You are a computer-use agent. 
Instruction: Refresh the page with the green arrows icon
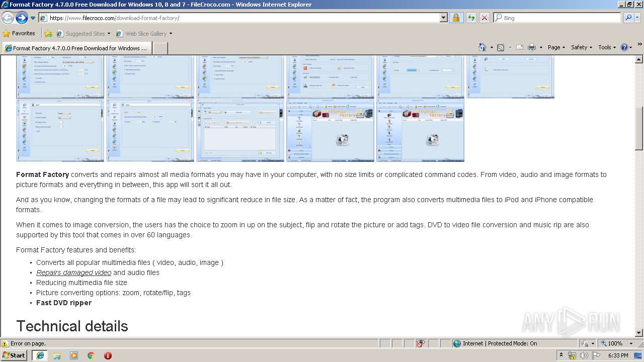[x=471, y=18]
